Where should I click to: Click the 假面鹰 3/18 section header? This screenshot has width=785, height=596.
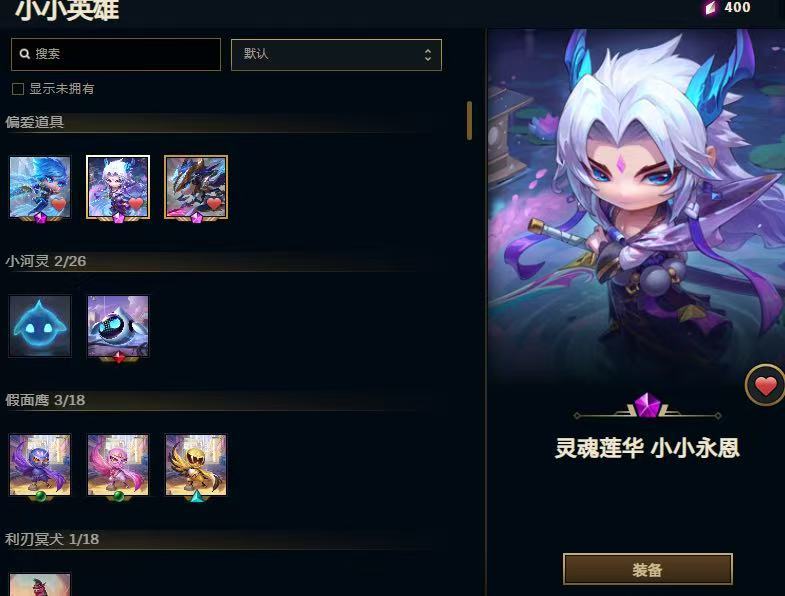coord(45,400)
